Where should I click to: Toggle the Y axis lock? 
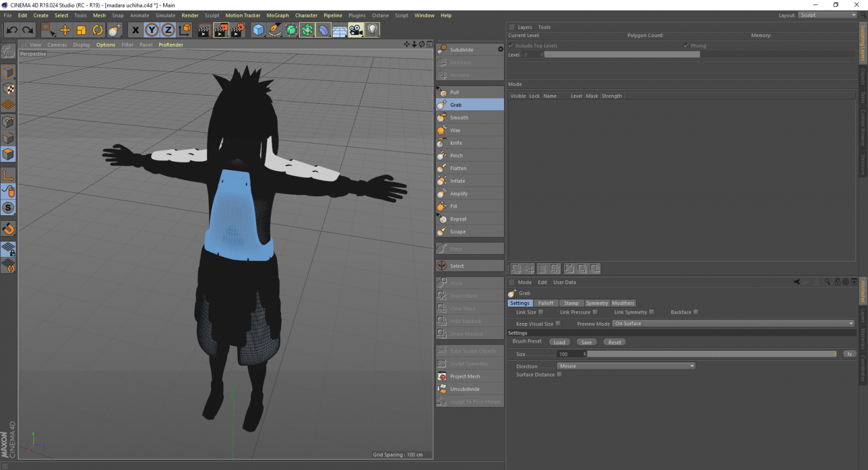point(152,30)
